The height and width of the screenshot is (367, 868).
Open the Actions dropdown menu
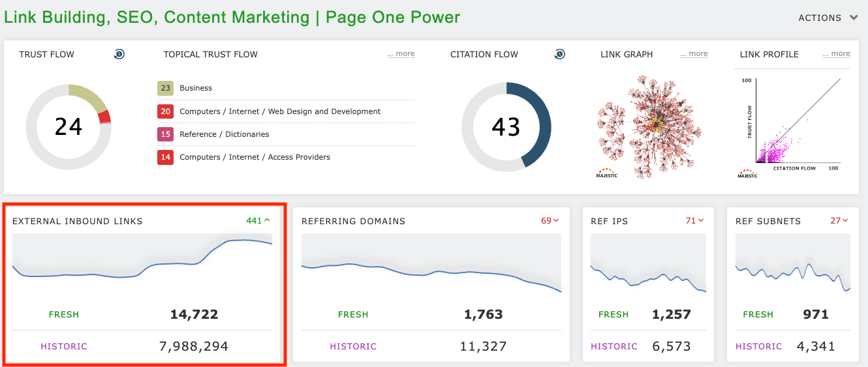(x=828, y=18)
